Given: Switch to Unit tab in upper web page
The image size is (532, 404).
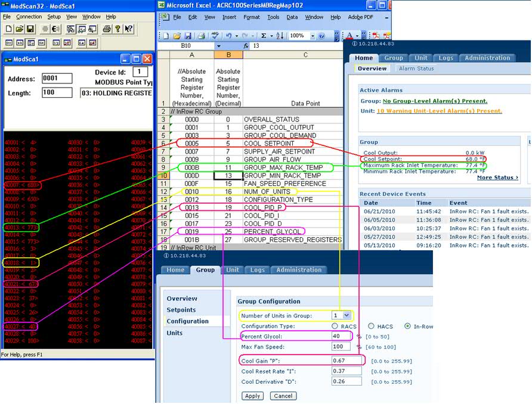Looking at the screenshot, I should click(x=420, y=58).
